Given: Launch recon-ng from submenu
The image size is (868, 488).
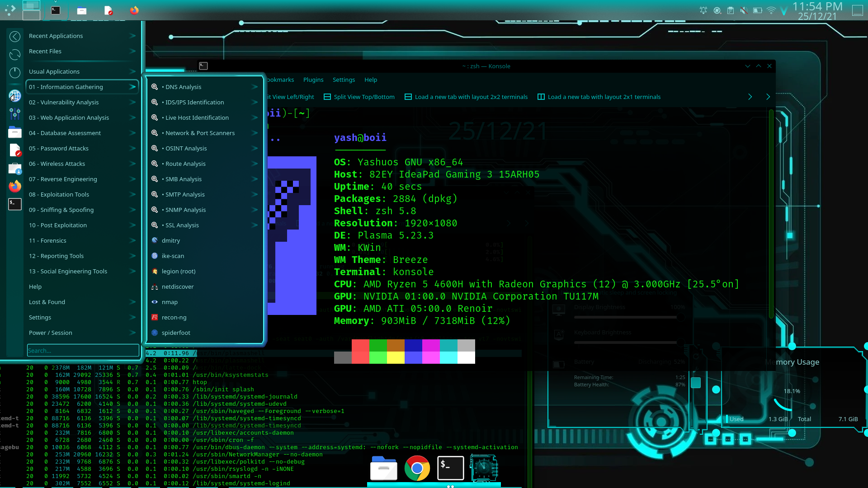Looking at the screenshot, I should [205, 317].
